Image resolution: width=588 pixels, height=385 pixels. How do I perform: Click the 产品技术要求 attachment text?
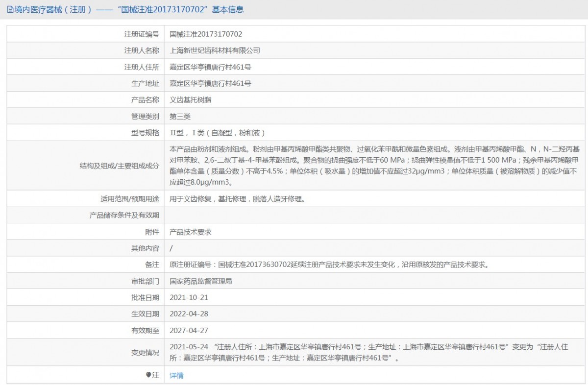(x=190, y=232)
